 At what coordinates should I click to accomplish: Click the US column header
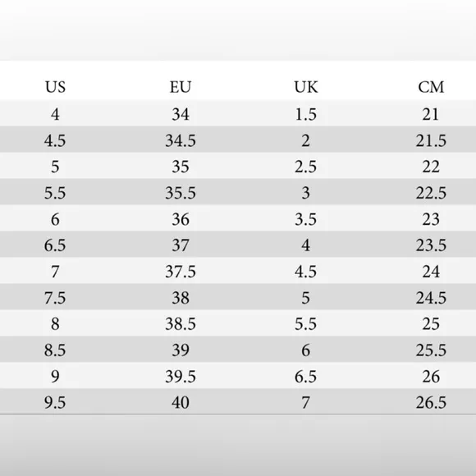coord(55,87)
